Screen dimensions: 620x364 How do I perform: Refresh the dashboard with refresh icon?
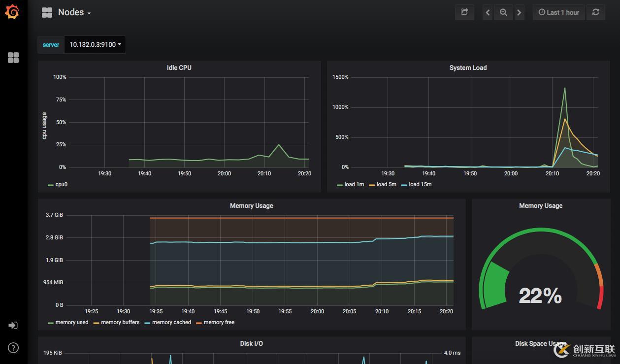(x=595, y=12)
